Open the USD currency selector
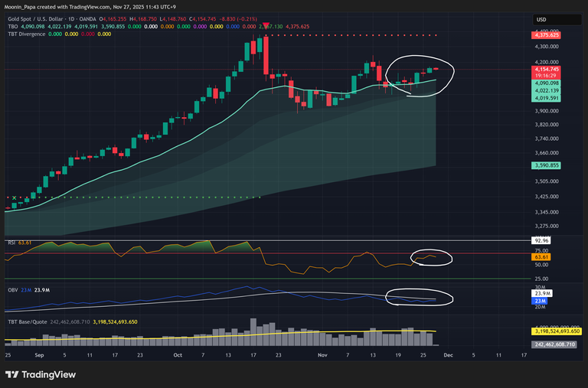The width and height of the screenshot is (588, 388). 540,19
